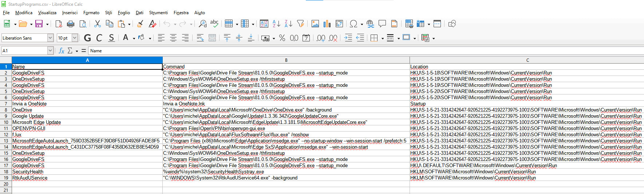Insert a hyperlink
This screenshot has width=644, height=194.
[370, 24]
